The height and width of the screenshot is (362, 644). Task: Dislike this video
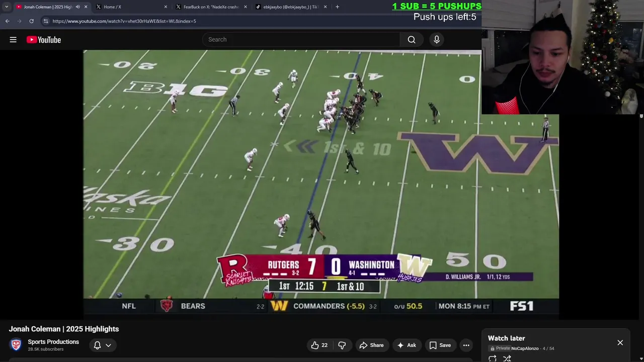tap(342, 345)
